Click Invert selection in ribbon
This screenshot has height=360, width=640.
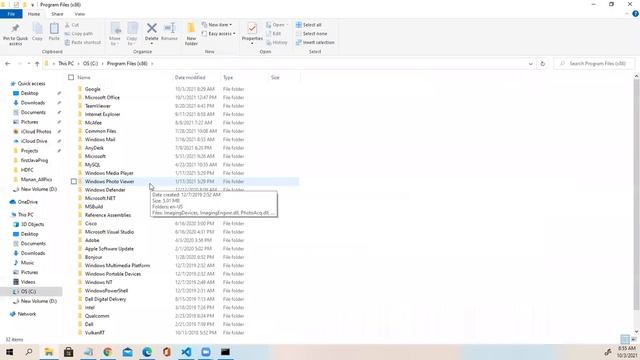(315, 42)
